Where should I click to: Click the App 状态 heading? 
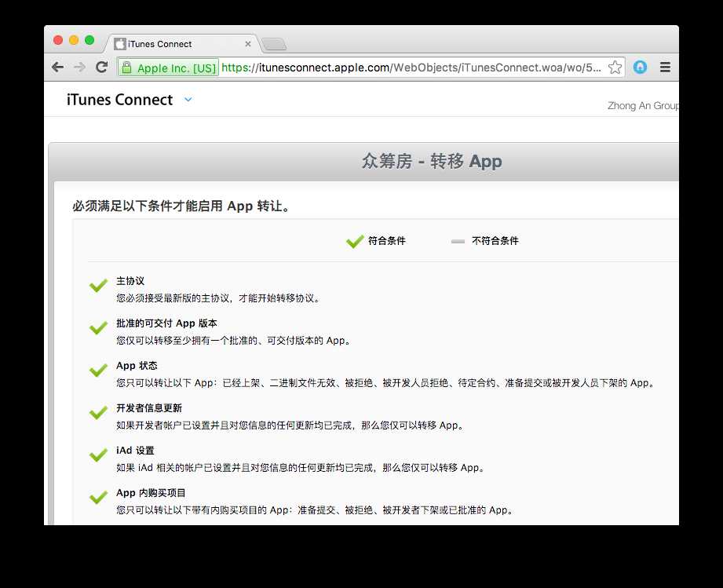pos(137,366)
